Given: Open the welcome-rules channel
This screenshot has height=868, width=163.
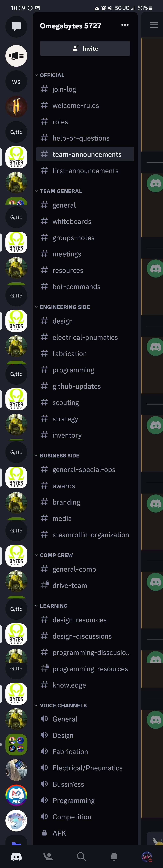Looking at the screenshot, I should pos(85,106).
